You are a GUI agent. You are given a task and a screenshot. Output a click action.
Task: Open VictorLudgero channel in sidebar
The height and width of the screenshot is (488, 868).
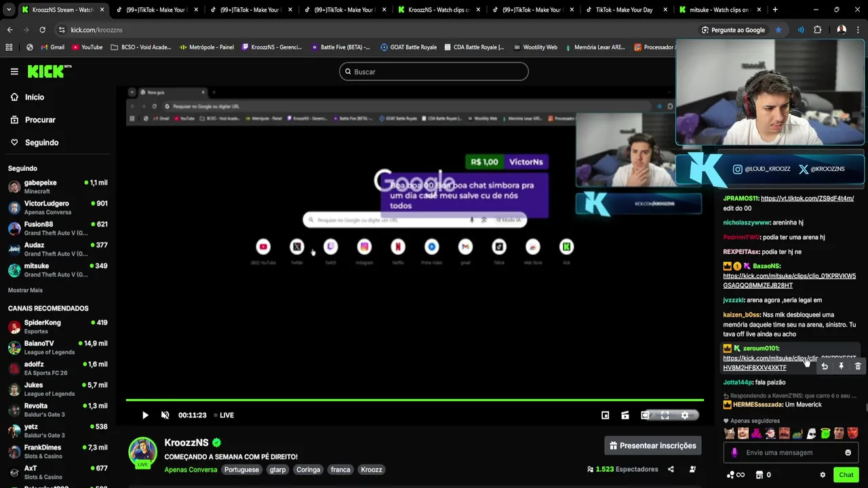(58, 207)
